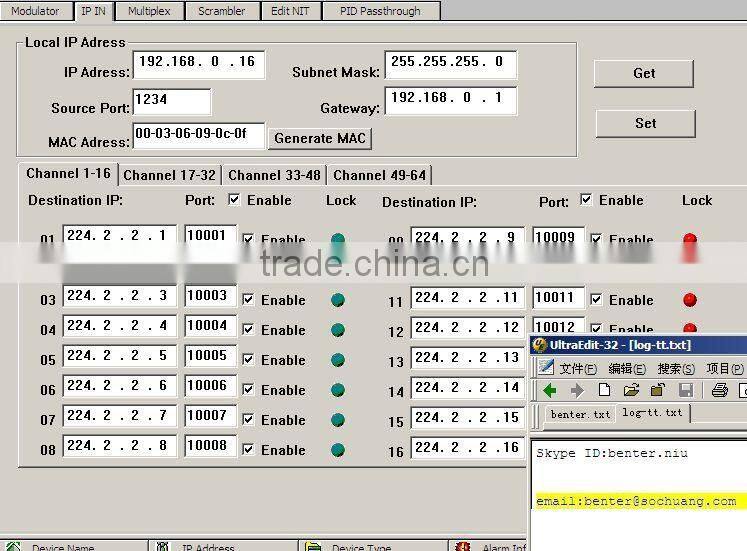Open the PID Passthrough tab

(380, 10)
